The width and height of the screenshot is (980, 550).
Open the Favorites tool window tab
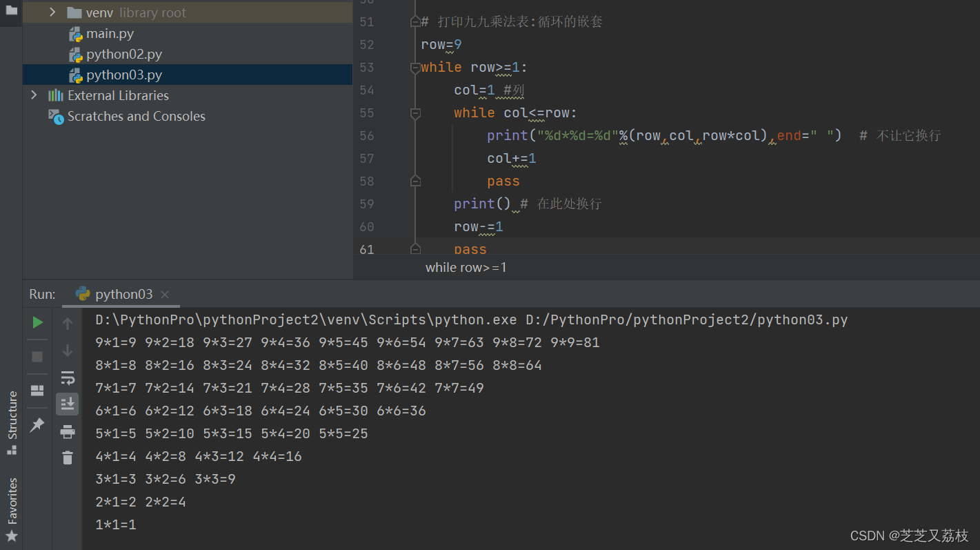pyautogui.click(x=12, y=509)
